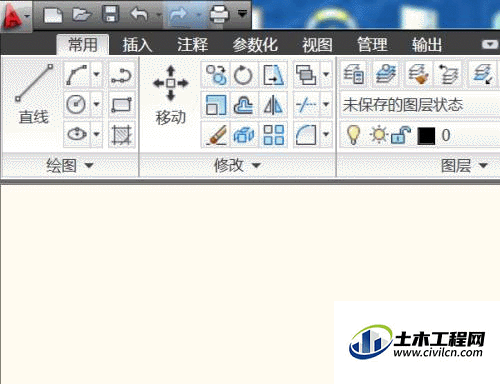Select the Ellipse drawing tool
Viewport: 500px width, 384px height.
(x=76, y=134)
